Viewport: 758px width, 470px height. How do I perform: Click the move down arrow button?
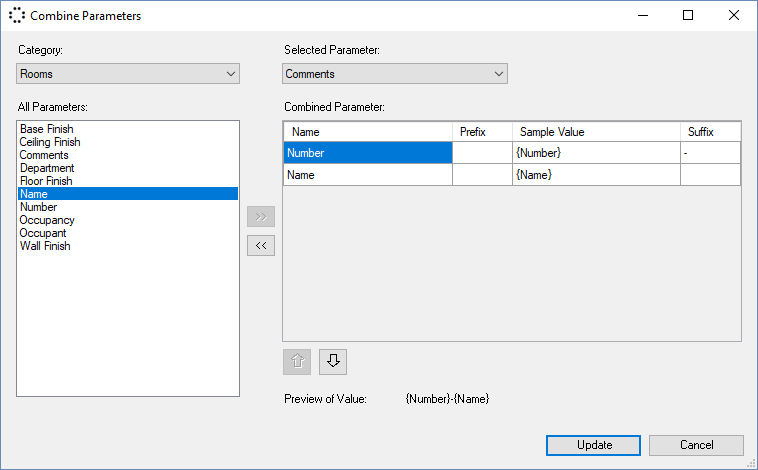coord(333,362)
